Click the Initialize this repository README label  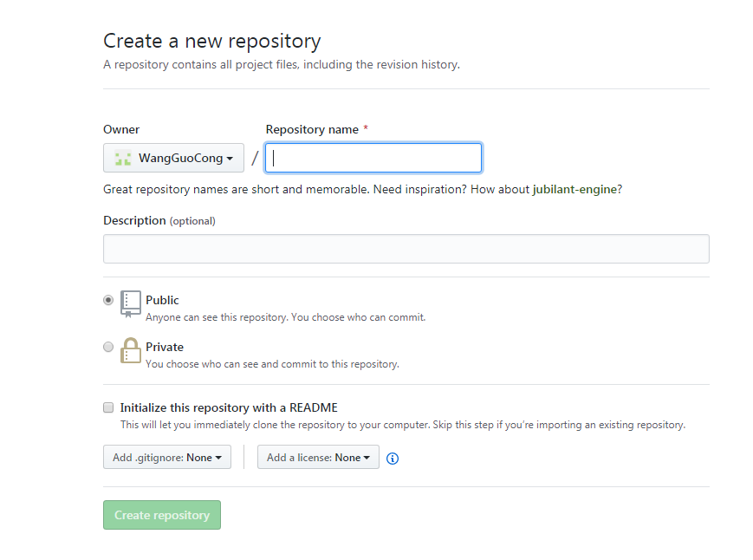(229, 407)
